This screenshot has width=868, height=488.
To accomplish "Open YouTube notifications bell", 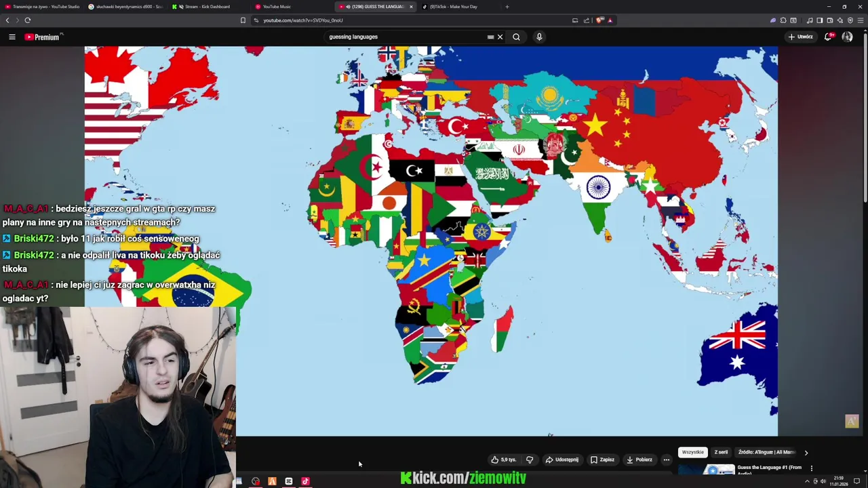I will pyautogui.click(x=828, y=37).
